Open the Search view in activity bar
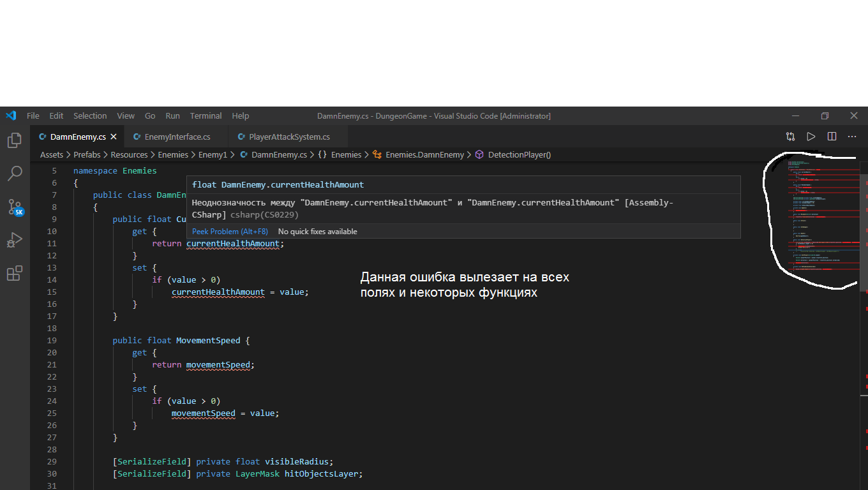 click(15, 174)
